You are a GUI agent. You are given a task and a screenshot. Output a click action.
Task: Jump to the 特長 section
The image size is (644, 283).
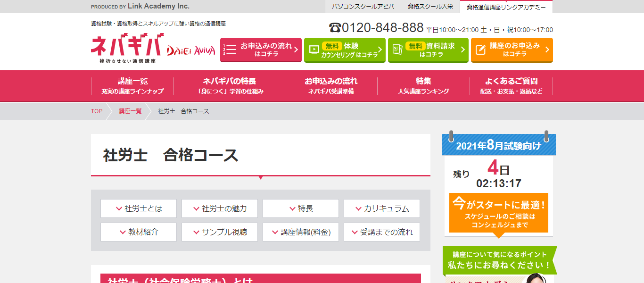click(x=301, y=208)
